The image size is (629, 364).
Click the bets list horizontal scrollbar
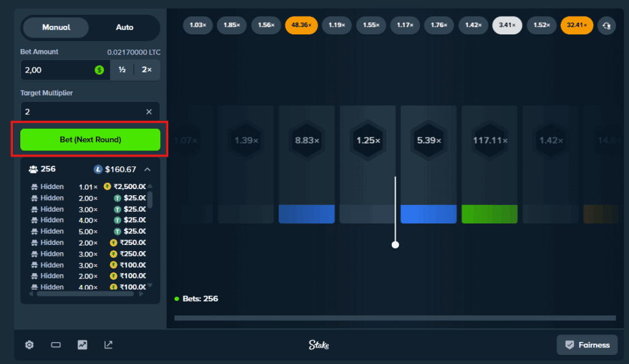point(85,294)
